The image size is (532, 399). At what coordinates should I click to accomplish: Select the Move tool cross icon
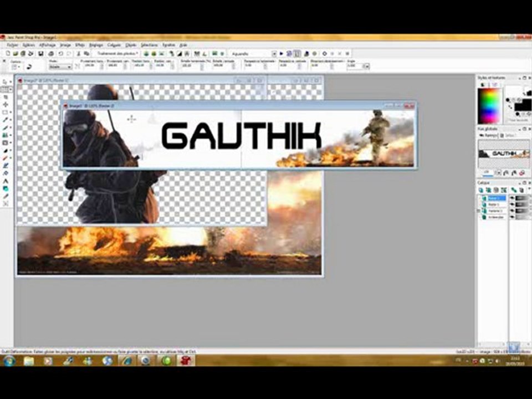(6, 105)
